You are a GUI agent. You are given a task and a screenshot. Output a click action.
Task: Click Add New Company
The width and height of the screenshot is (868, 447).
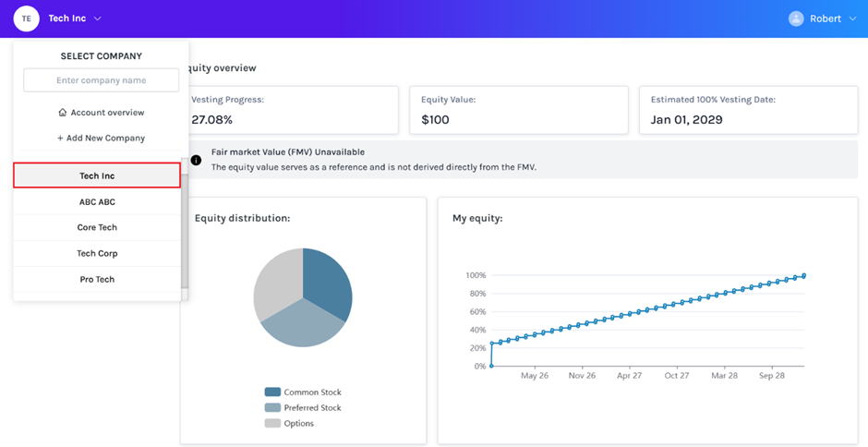point(101,138)
